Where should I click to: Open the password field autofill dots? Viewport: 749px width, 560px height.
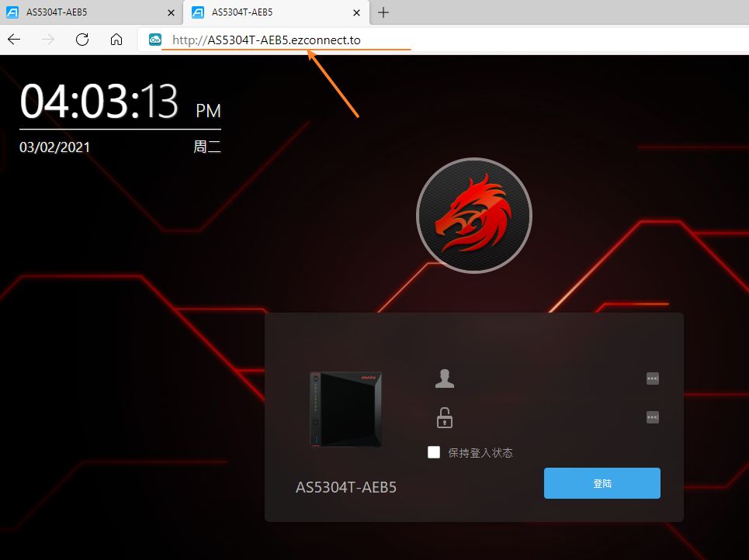coord(652,417)
